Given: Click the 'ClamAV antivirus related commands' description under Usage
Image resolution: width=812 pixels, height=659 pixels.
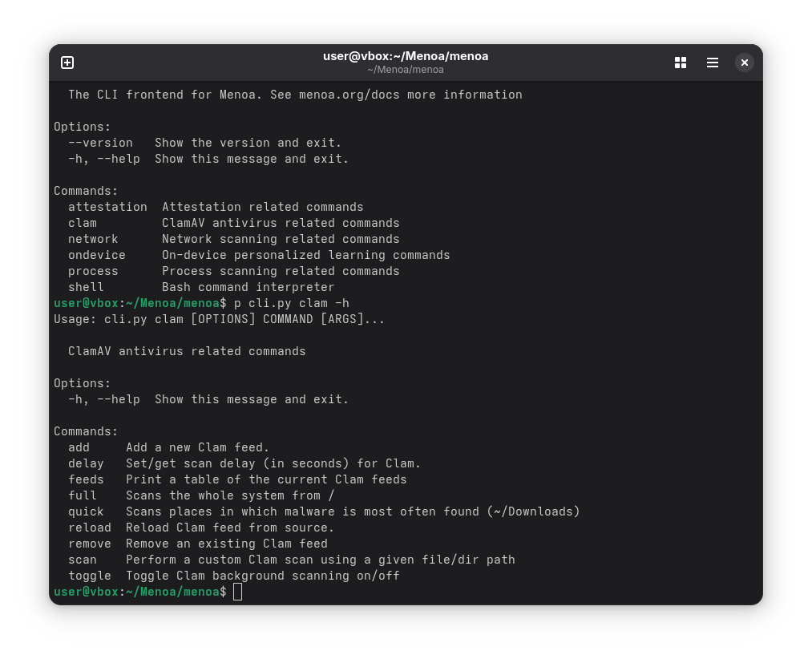Looking at the screenshot, I should coord(187,352).
